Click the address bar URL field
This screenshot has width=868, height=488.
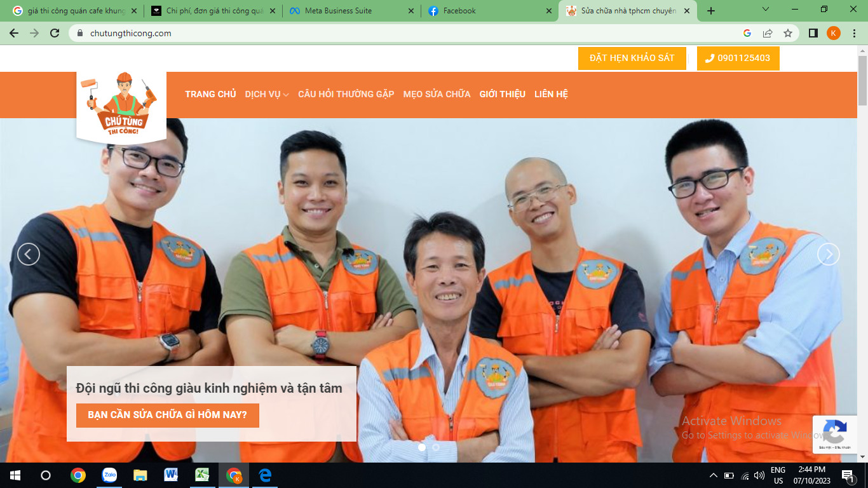(x=381, y=33)
